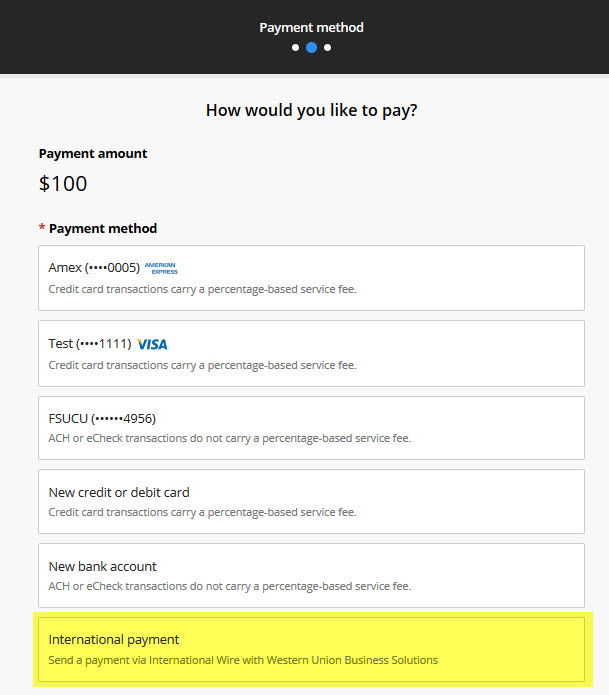This screenshot has height=695, width=609.
Task: Select the highlighted blue progress dot
Action: coord(312,47)
